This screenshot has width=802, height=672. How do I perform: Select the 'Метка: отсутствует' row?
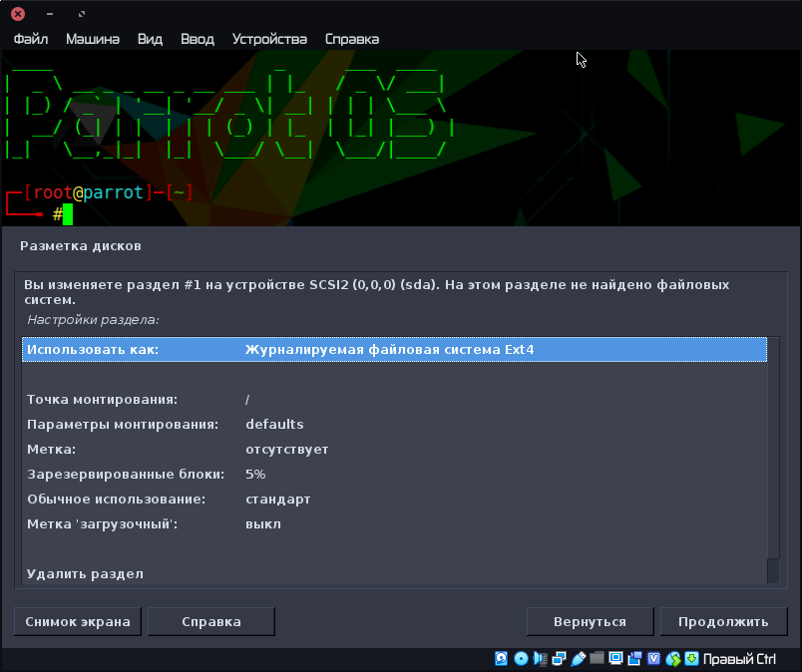click(394, 450)
